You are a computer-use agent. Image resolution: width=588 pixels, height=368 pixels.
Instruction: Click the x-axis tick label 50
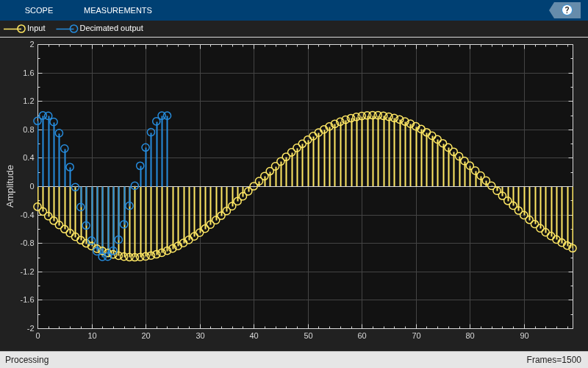pyautogui.click(x=308, y=336)
